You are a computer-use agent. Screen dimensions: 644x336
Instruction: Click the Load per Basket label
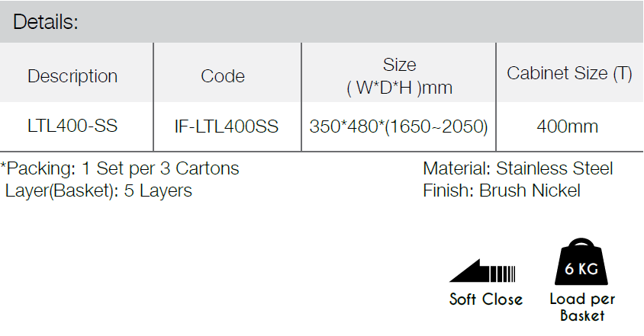(582, 307)
